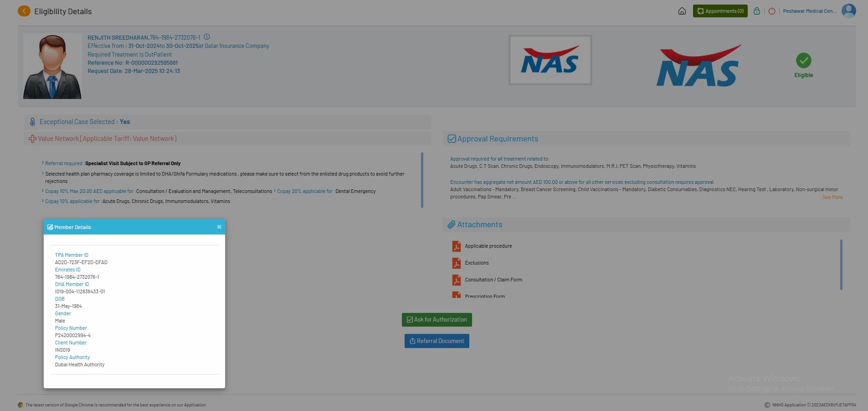
Task: Open the home page icon
Action: click(682, 11)
